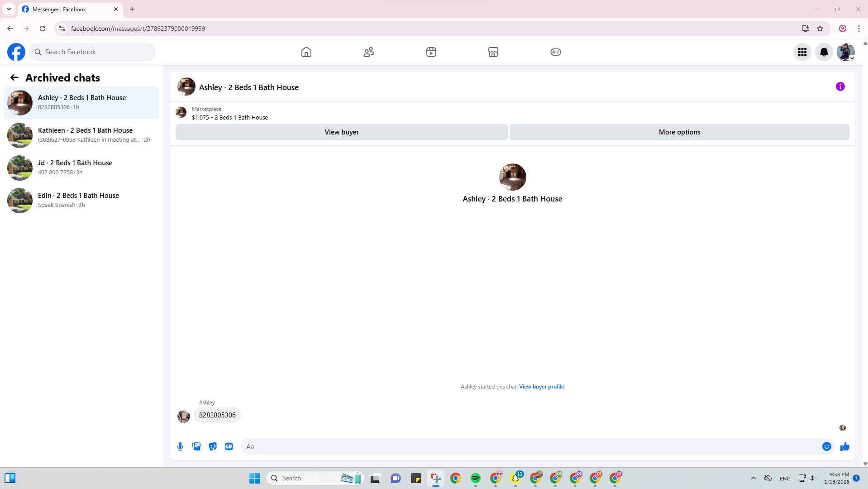Open Chrome three-dot menu

coord(859,29)
